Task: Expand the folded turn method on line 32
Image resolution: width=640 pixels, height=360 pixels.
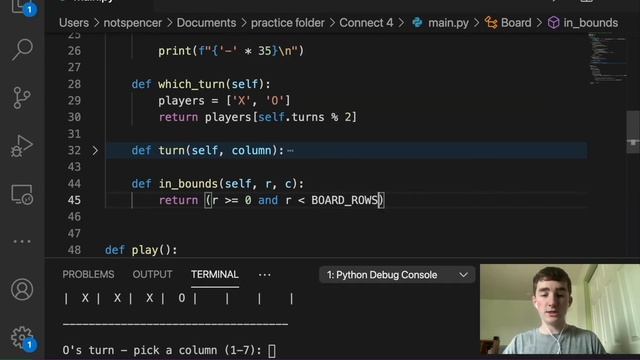Action: (95, 151)
